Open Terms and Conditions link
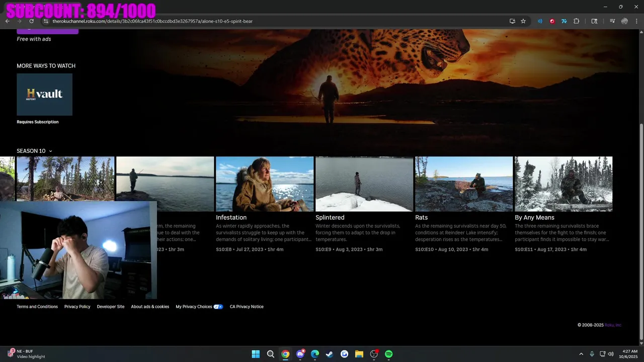This screenshot has width=644, height=362. click(x=37, y=307)
